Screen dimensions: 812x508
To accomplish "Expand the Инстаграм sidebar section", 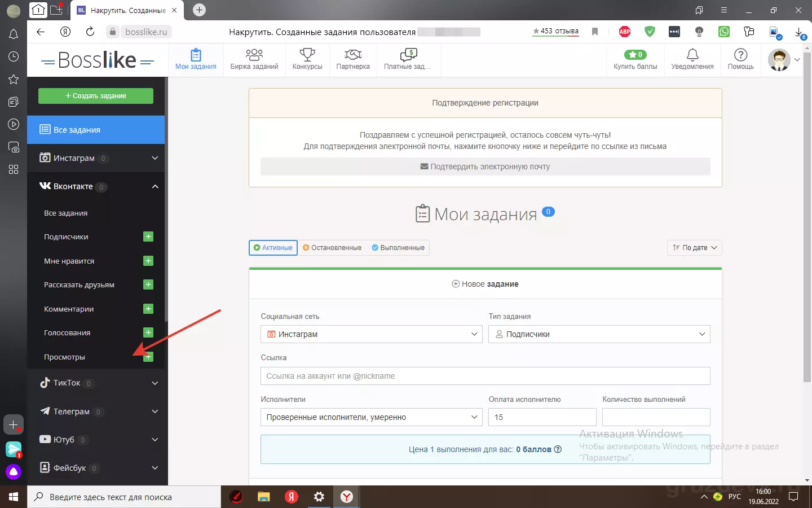I will 96,158.
